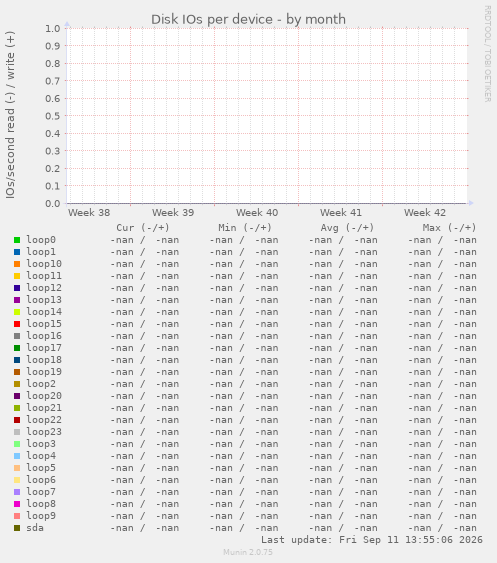Click the 'sda' legend label
Screen dimensions: 497x563
tap(35, 528)
